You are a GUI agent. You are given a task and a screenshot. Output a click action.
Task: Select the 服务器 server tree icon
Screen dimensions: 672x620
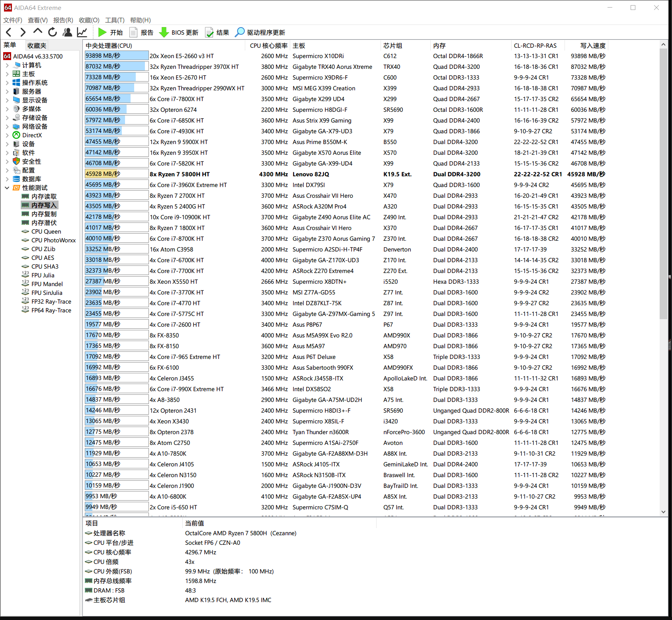pos(16,91)
